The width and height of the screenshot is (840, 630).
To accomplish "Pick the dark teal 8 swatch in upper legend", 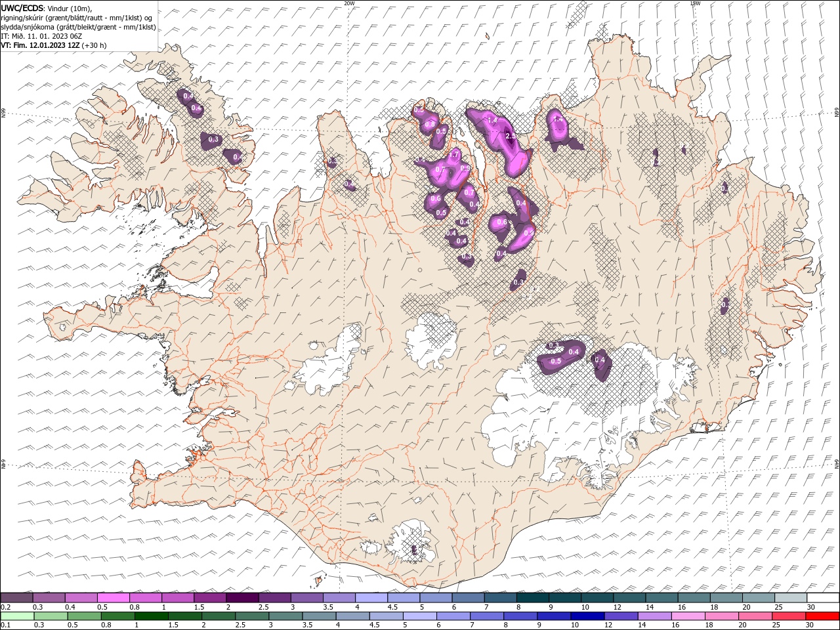I will 533,598.
